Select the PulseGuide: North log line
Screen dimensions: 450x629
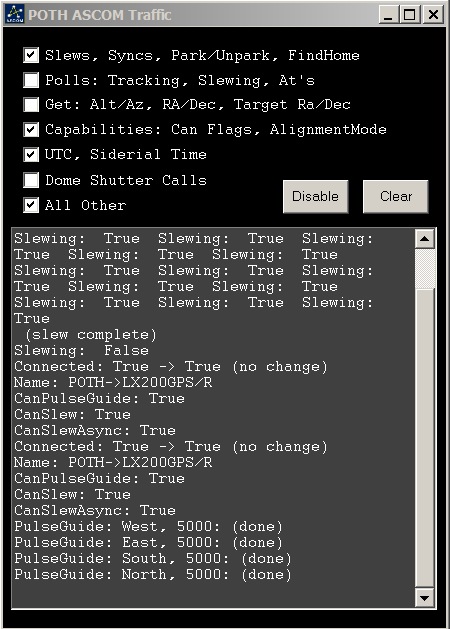152,574
